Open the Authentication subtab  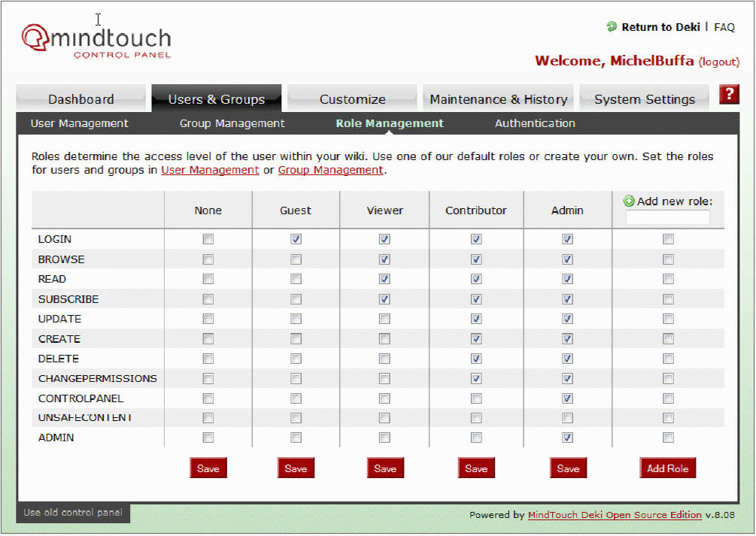point(535,123)
